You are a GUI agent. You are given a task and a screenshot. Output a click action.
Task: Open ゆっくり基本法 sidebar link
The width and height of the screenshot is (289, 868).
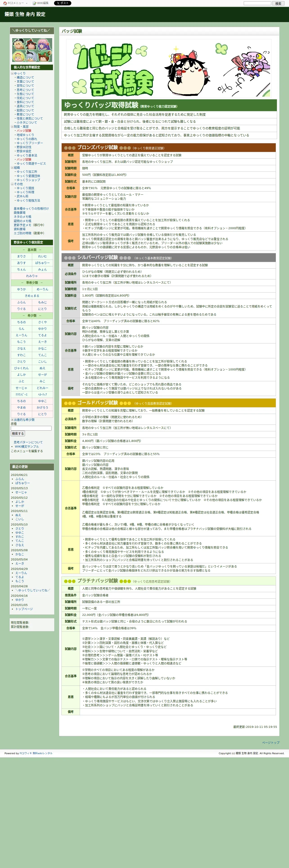point(27,155)
